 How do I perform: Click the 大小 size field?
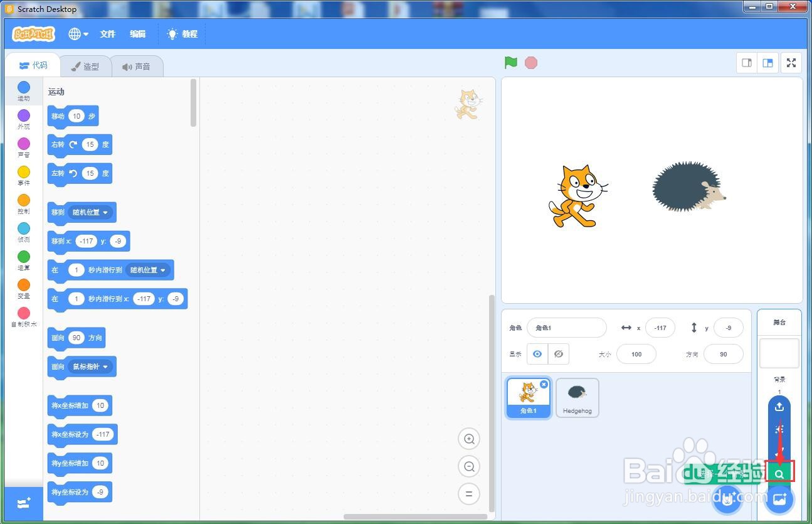tap(636, 354)
